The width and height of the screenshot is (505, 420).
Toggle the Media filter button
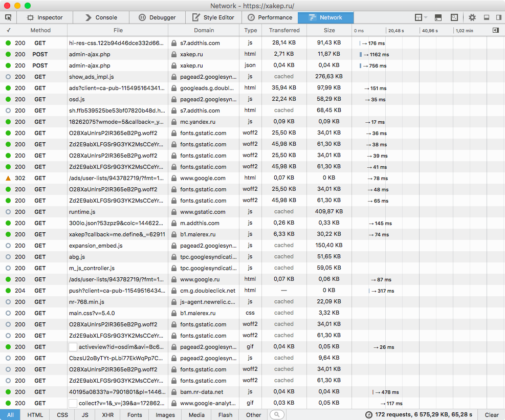coord(196,415)
